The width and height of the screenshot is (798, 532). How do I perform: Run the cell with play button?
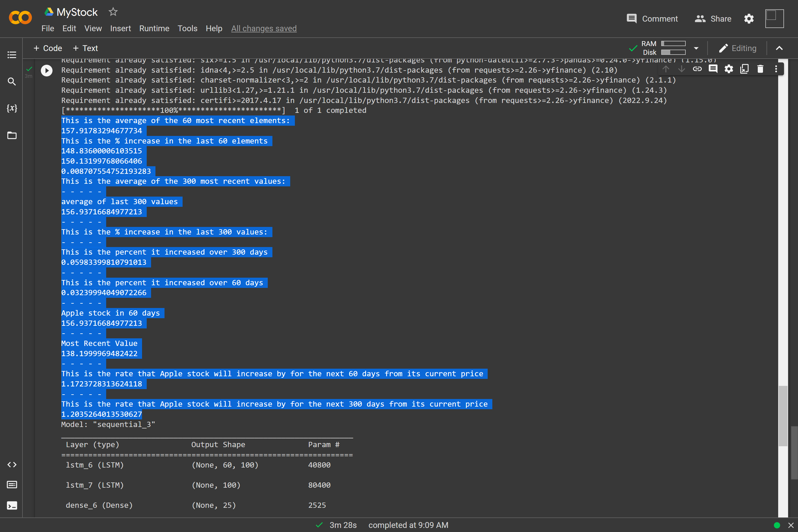click(46, 71)
